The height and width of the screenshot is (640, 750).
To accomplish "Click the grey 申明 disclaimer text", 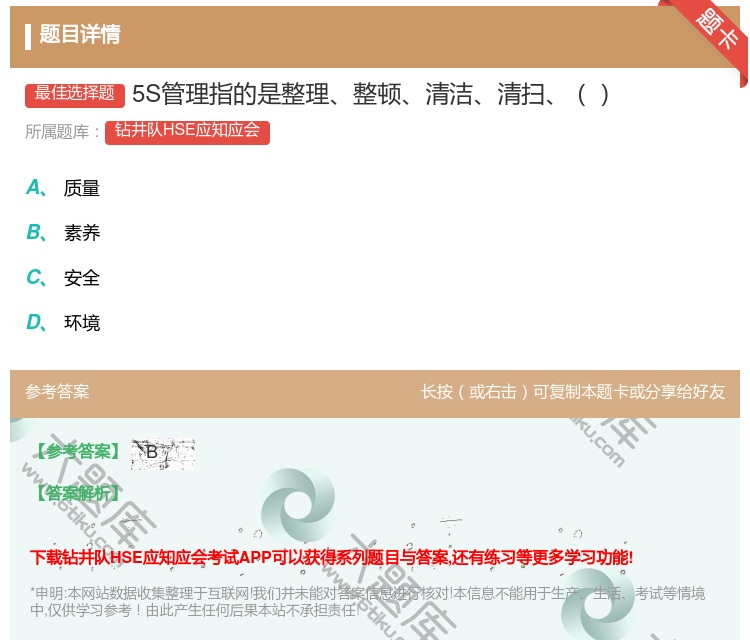I will coord(367,602).
